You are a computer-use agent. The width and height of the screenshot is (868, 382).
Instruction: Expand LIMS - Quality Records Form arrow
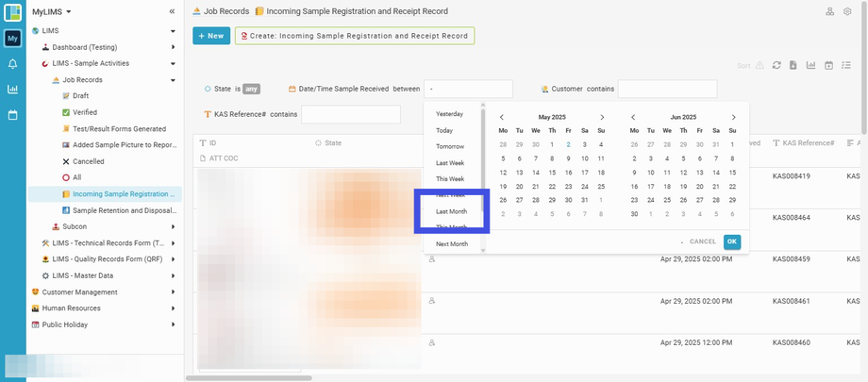tap(173, 259)
